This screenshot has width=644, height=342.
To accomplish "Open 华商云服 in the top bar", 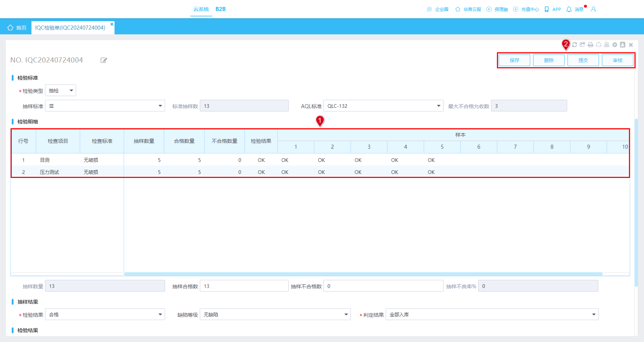I will click(x=468, y=9).
